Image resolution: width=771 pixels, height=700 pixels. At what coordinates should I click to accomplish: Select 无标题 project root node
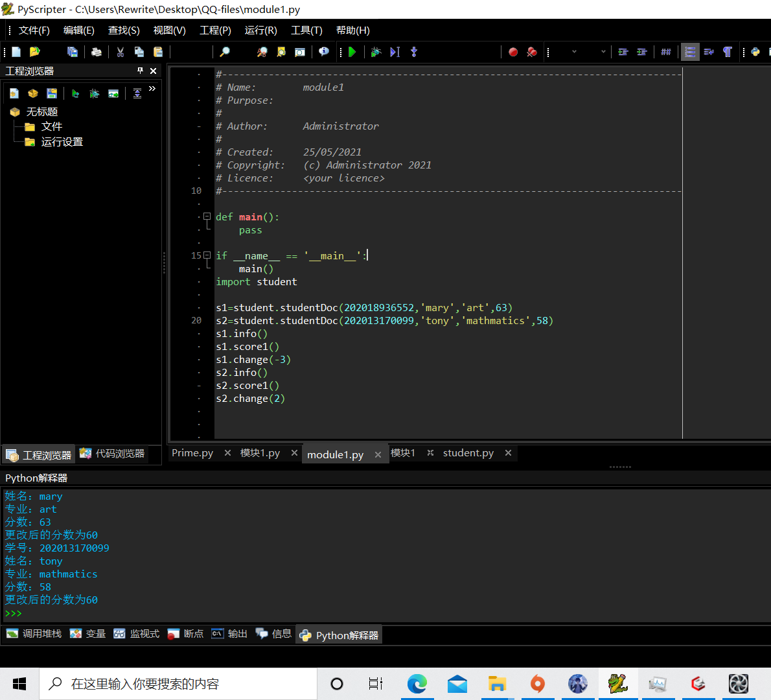pos(42,111)
